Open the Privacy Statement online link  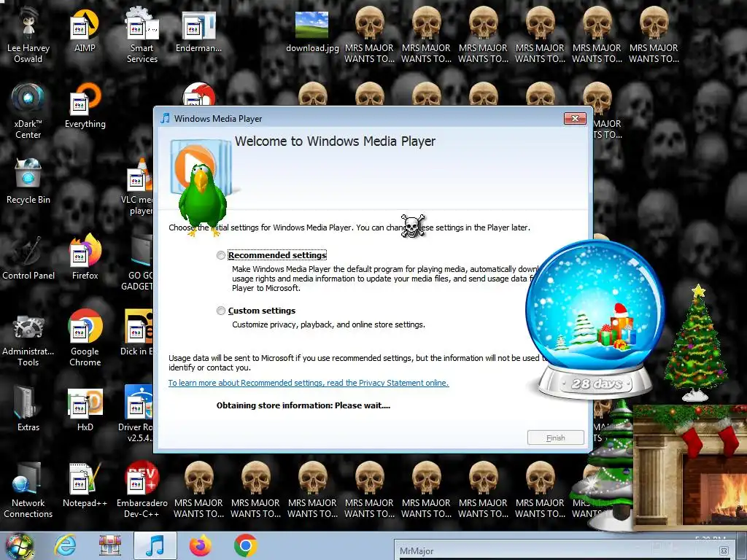tap(309, 383)
